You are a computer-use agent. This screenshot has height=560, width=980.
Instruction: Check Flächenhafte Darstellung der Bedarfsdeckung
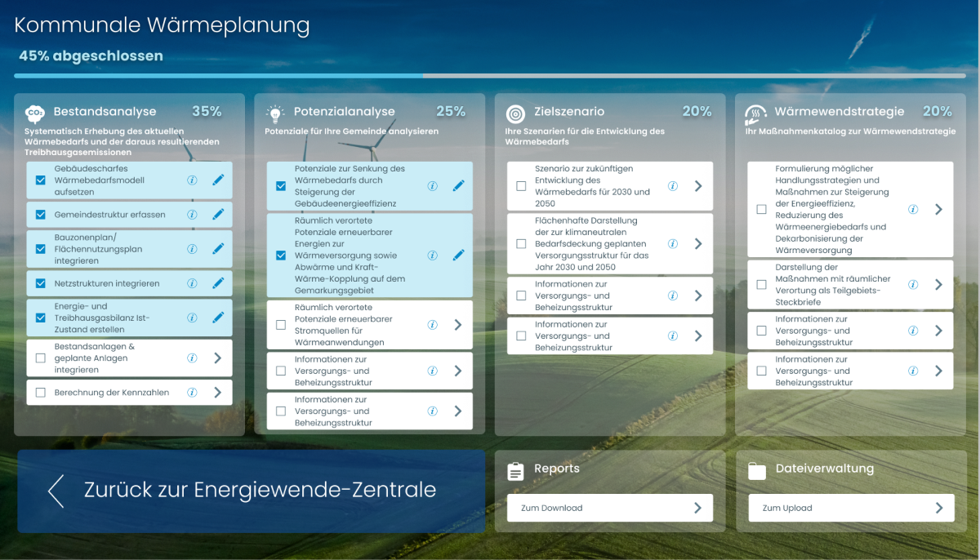tap(521, 243)
